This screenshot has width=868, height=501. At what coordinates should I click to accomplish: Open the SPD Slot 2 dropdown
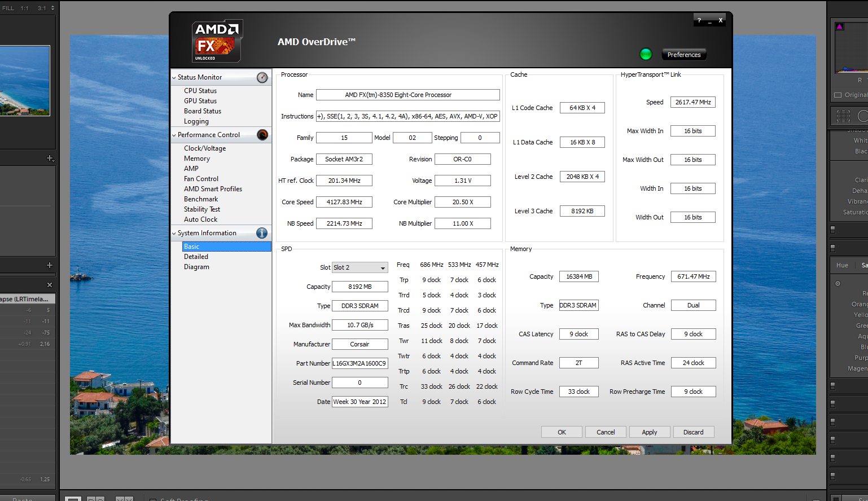360,267
